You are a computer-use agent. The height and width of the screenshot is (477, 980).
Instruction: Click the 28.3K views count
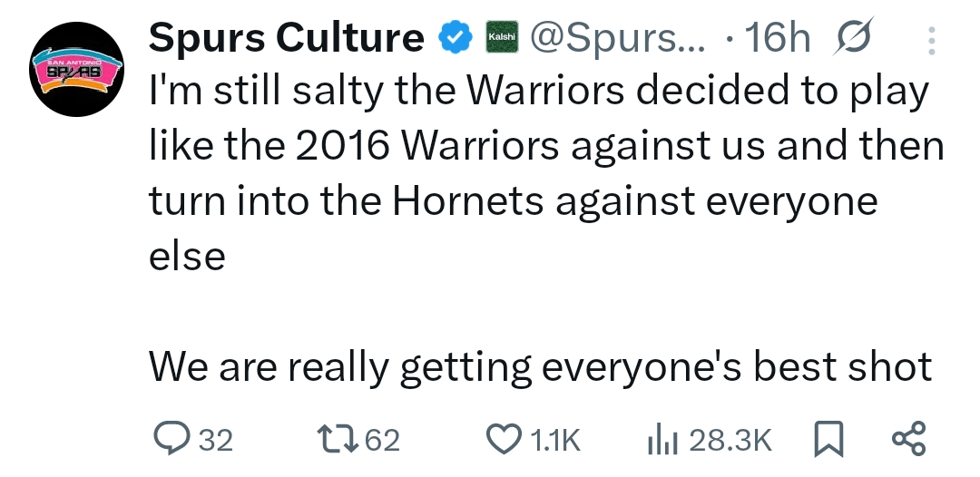point(730,441)
